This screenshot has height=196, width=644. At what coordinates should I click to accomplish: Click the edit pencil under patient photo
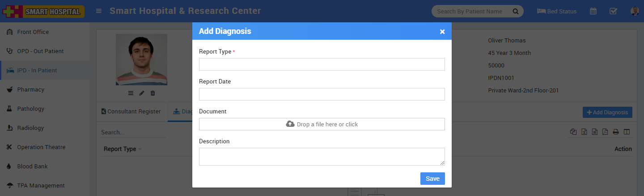tap(142, 93)
